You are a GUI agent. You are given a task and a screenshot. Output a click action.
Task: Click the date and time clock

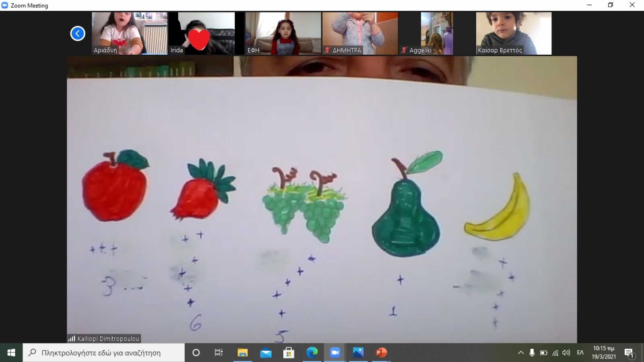coord(603,353)
